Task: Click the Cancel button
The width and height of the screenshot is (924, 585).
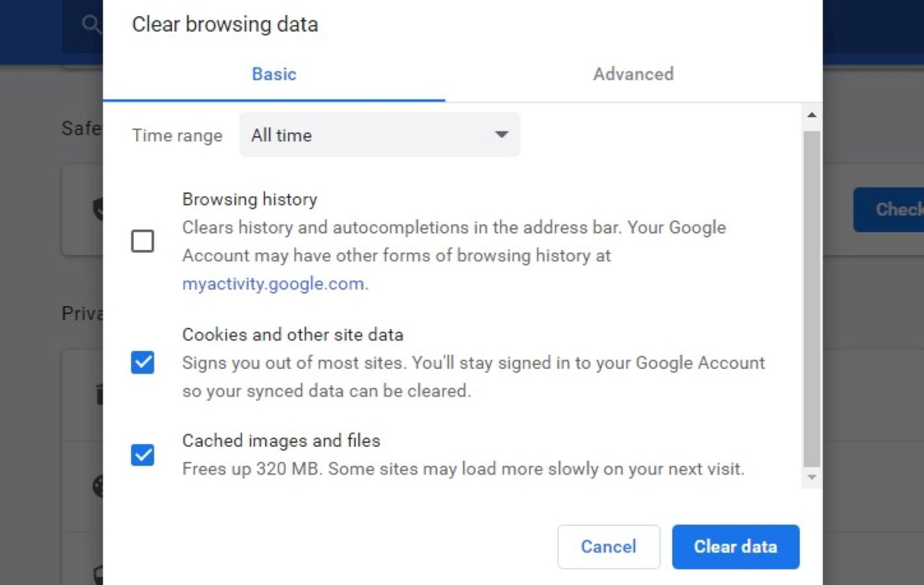Action: pyautogui.click(x=608, y=547)
